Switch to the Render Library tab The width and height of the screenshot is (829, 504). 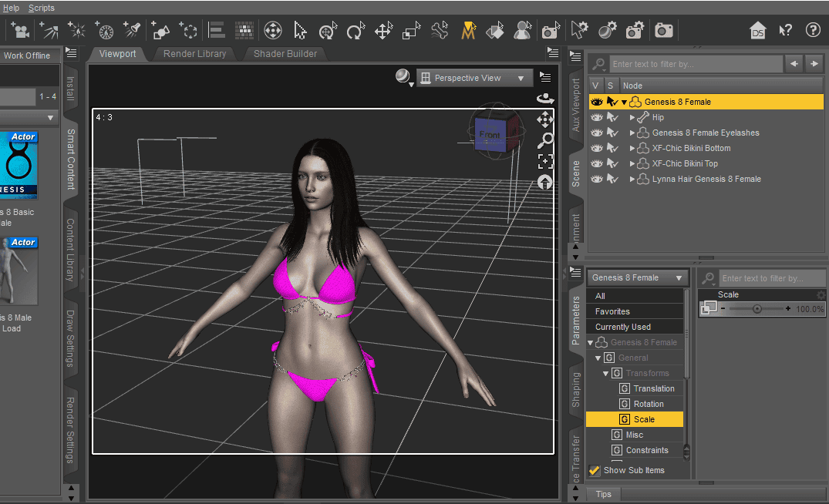pyautogui.click(x=194, y=54)
